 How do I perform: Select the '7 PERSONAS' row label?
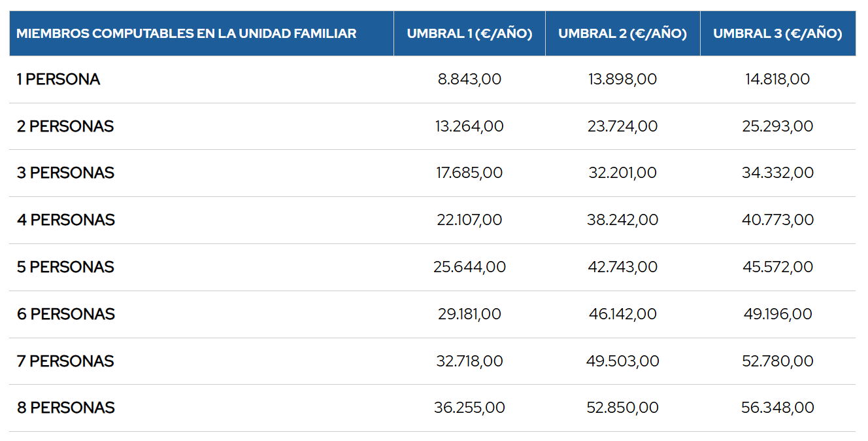(x=65, y=361)
